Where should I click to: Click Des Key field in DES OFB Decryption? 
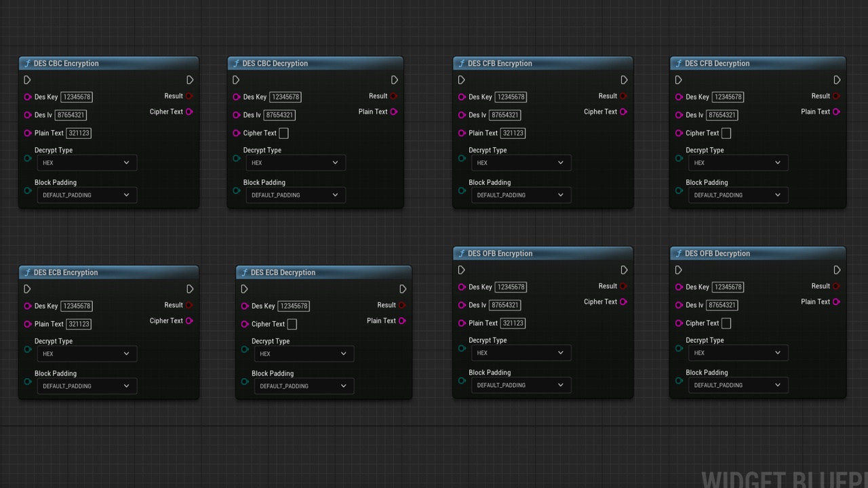(x=728, y=287)
